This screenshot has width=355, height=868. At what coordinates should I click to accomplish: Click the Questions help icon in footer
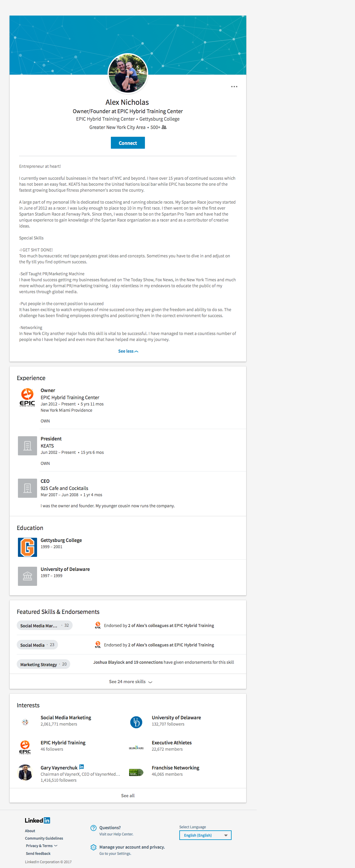(94, 828)
